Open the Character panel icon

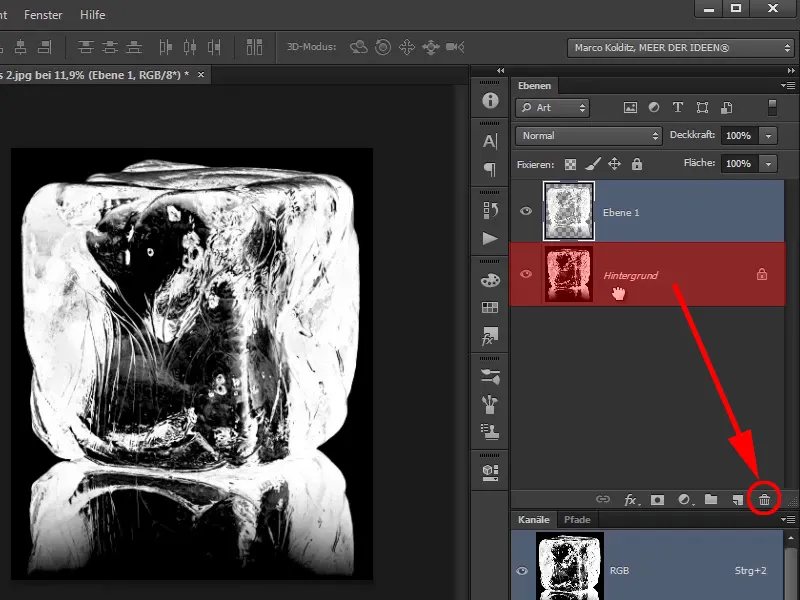[490, 141]
